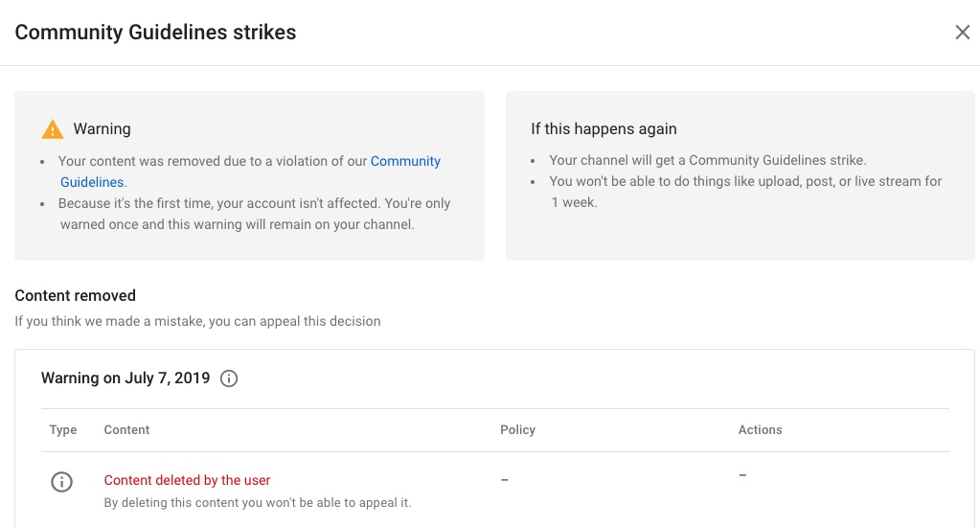Click the "Your channel will get a Community Guidelines strike" bullet
The height and width of the screenshot is (527, 980).
[x=707, y=161]
